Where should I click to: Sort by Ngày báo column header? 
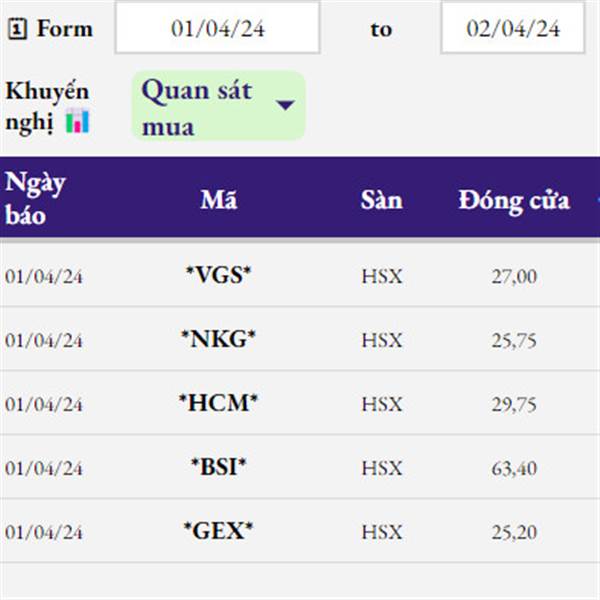coord(35,198)
